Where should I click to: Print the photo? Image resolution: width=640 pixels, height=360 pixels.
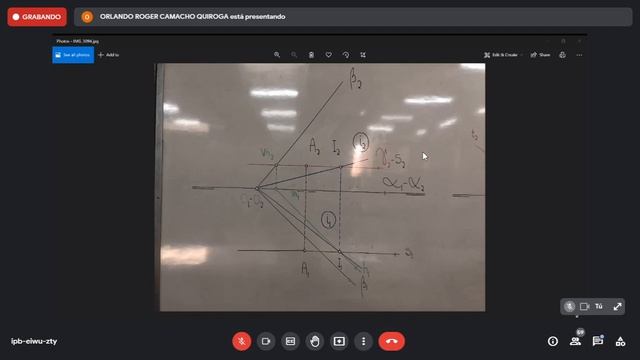click(562, 55)
